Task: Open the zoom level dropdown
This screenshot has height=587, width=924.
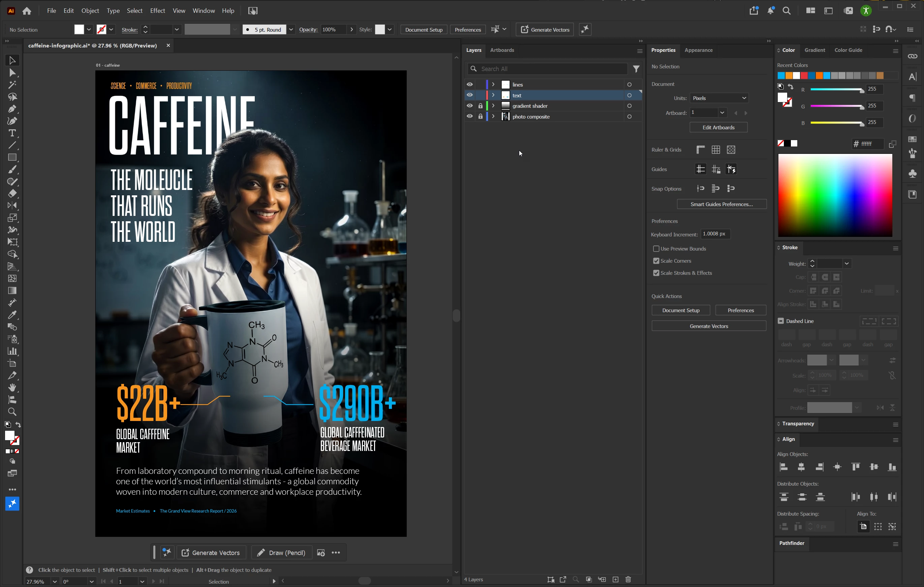Action: pos(55,582)
